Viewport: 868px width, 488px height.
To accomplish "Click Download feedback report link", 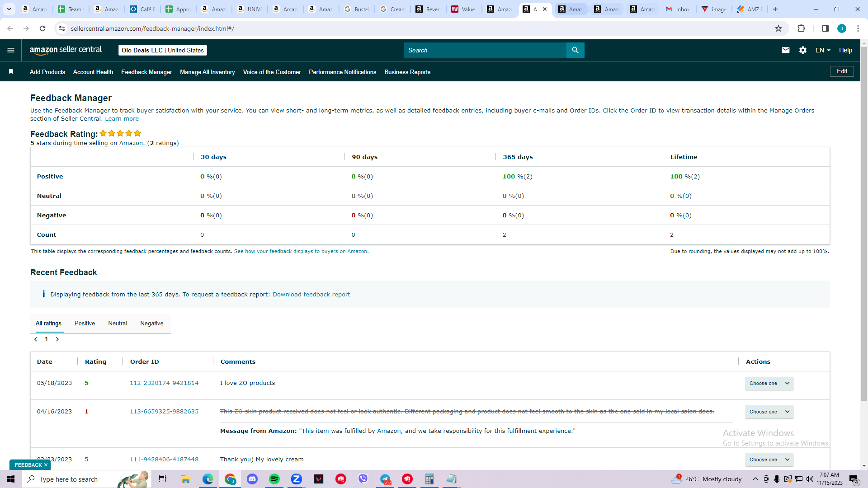I will (x=311, y=295).
